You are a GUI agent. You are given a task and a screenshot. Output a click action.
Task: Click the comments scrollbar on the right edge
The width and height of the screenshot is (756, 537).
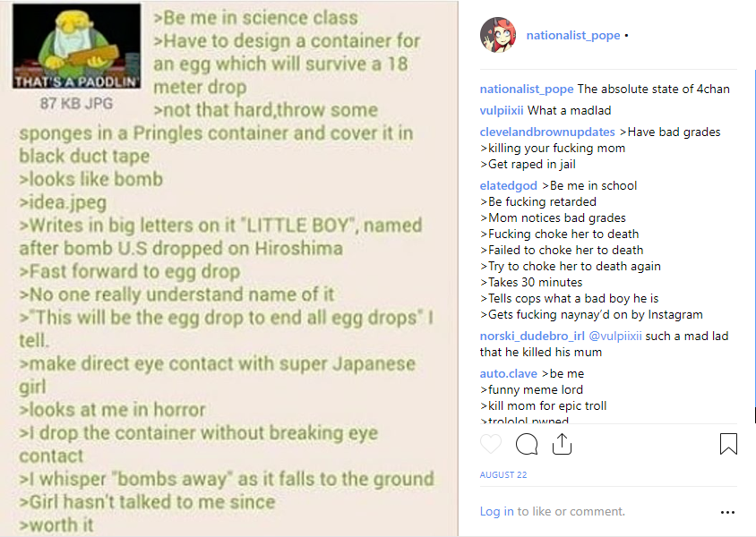point(754,246)
